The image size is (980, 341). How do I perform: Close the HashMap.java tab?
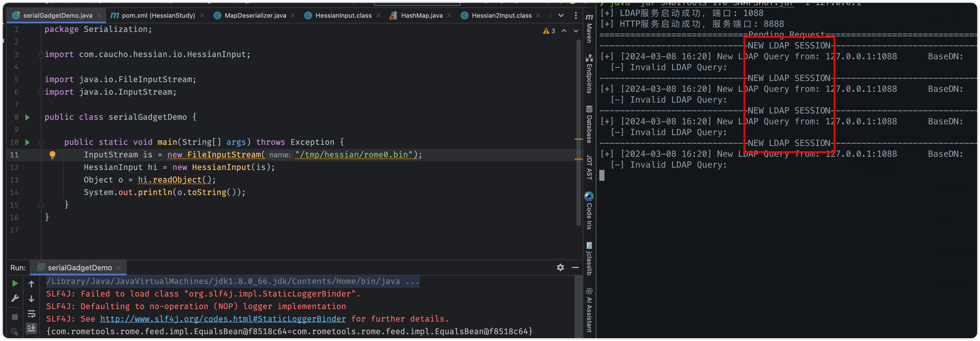(x=449, y=16)
